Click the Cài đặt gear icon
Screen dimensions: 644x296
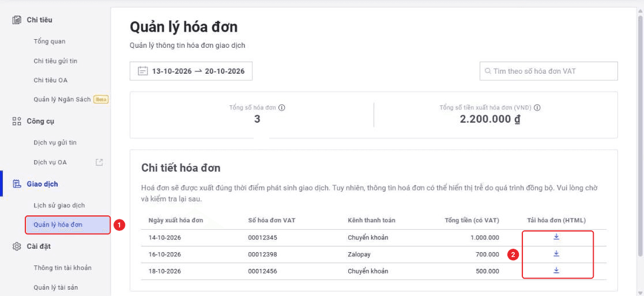coord(17,246)
